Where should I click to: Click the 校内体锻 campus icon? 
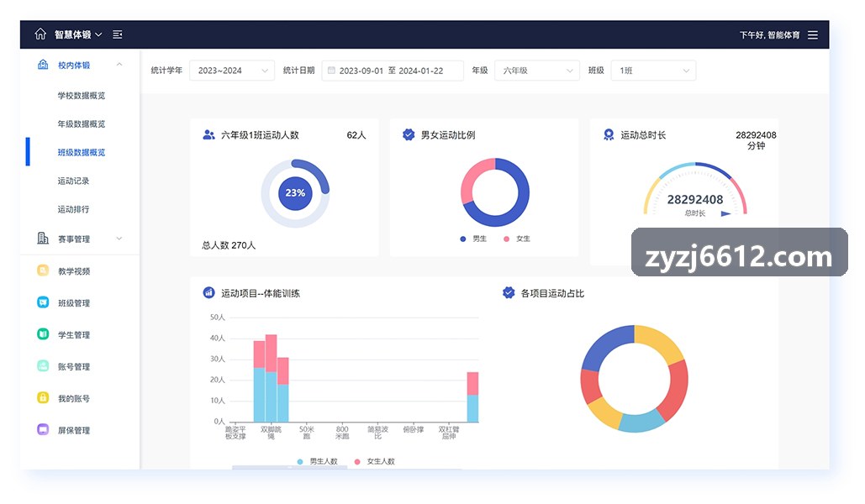tap(43, 65)
